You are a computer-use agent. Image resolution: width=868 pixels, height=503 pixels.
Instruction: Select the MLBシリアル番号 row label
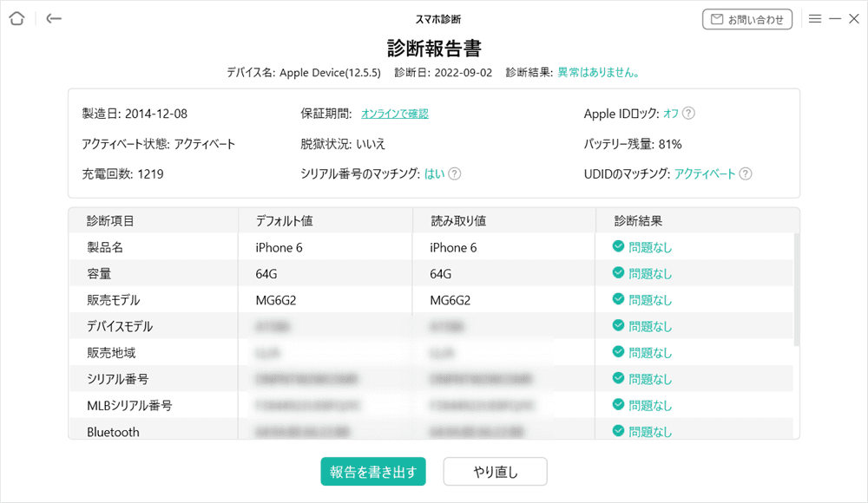click(129, 406)
